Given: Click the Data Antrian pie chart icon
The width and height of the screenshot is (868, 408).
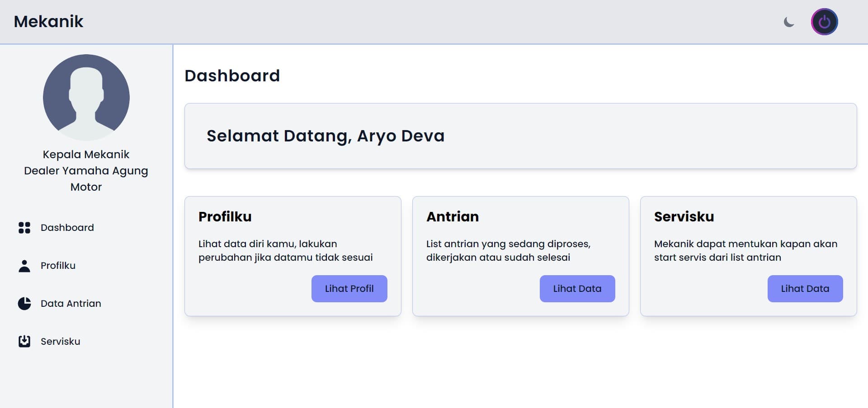Looking at the screenshot, I should pyautogui.click(x=24, y=304).
